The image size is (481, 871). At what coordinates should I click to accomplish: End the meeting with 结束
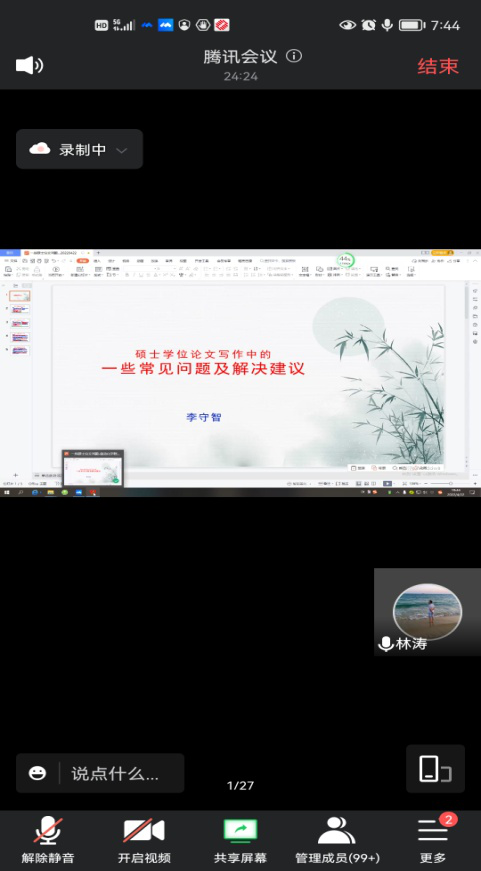click(x=438, y=66)
